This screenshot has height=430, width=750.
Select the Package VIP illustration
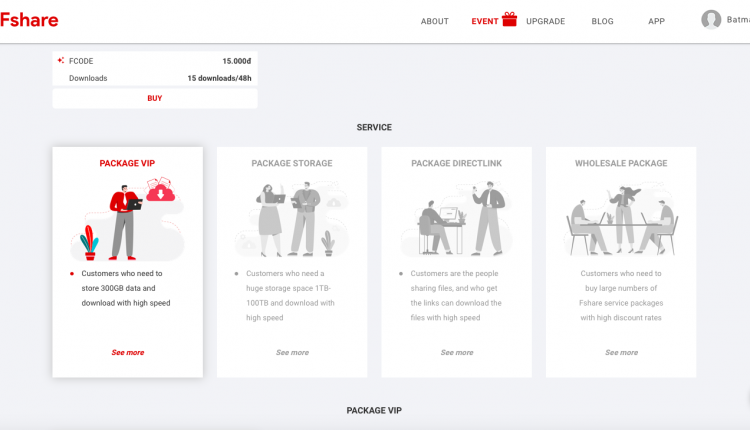[x=127, y=219]
